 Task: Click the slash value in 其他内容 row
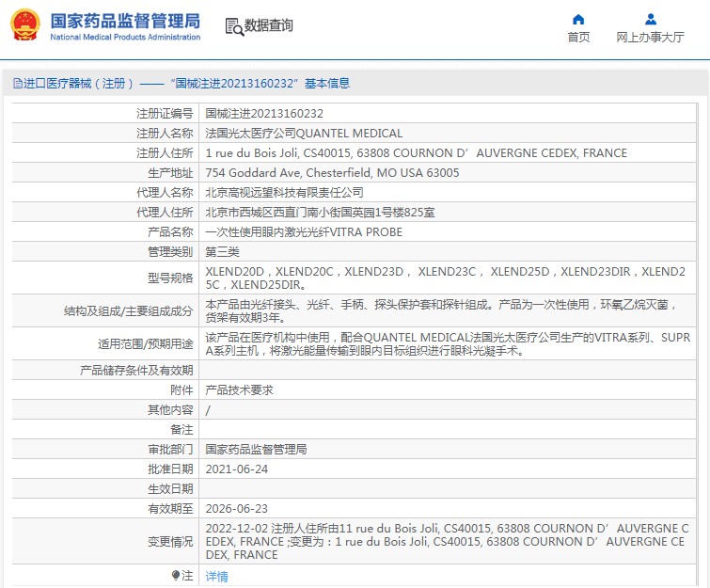click(208, 410)
